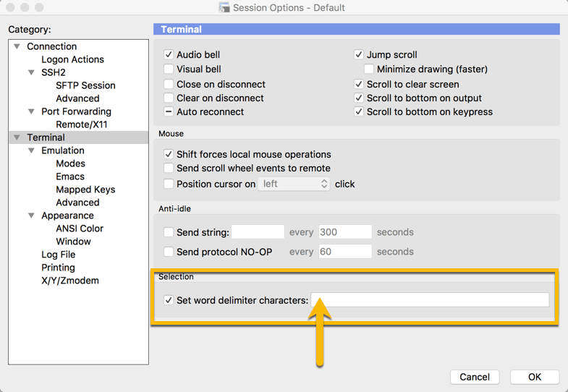Disable Scroll to bottom on keypress

point(359,112)
